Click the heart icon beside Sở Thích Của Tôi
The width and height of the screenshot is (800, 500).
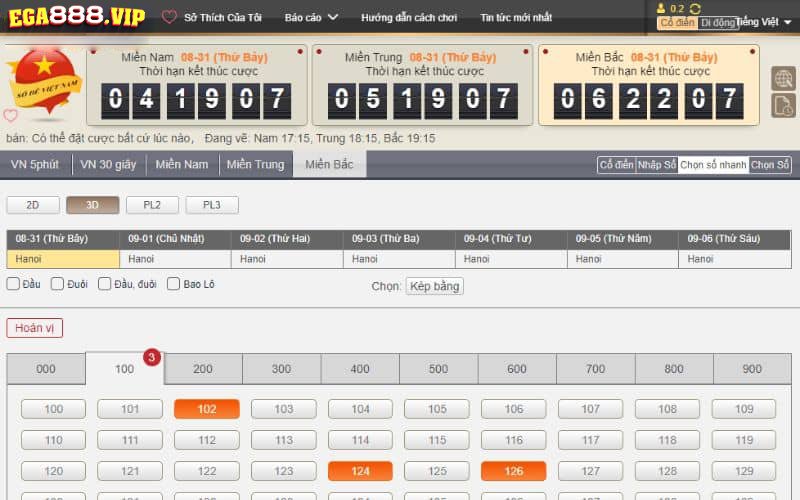pyautogui.click(x=169, y=17)
